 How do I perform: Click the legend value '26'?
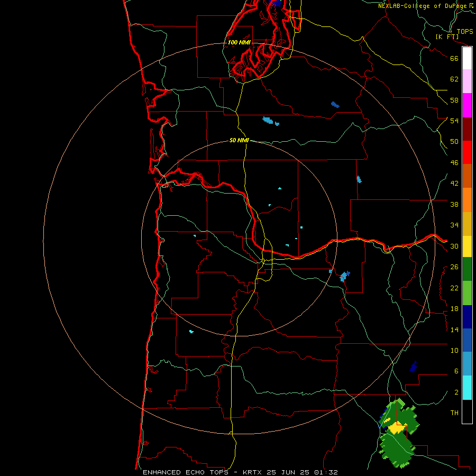coord(454,267)
